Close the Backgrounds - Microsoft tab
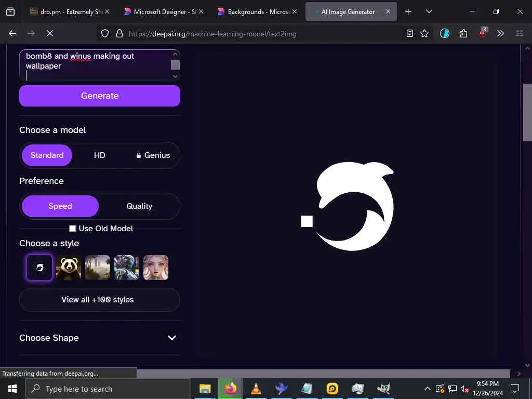This screenshot has height=399, width=532. [x=295, y=11]
